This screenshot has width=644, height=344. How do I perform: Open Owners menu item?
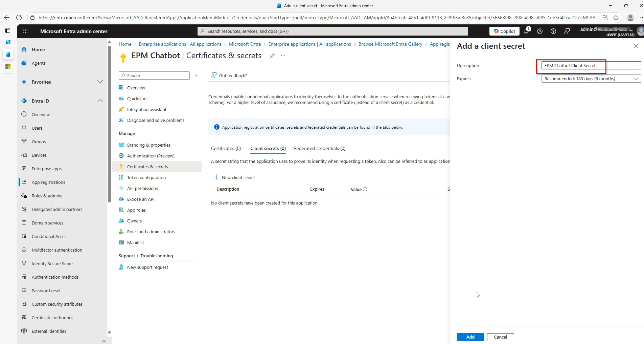134,221
